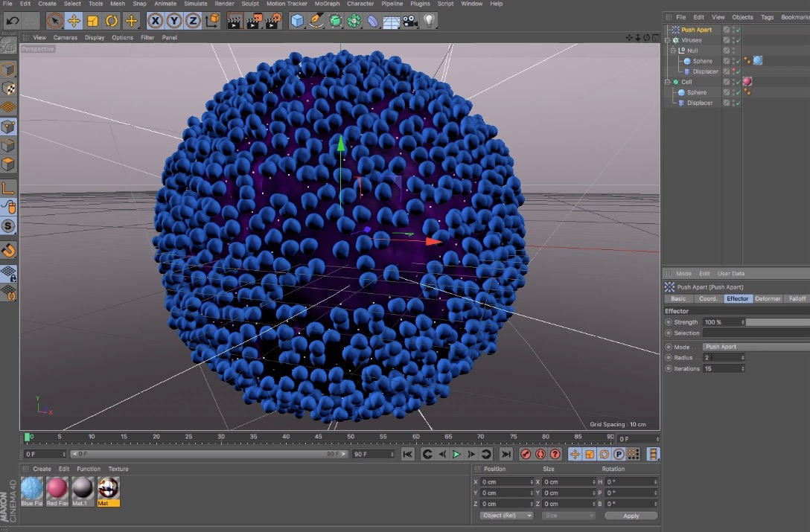Click the Undo icon

tap(12, 20)
